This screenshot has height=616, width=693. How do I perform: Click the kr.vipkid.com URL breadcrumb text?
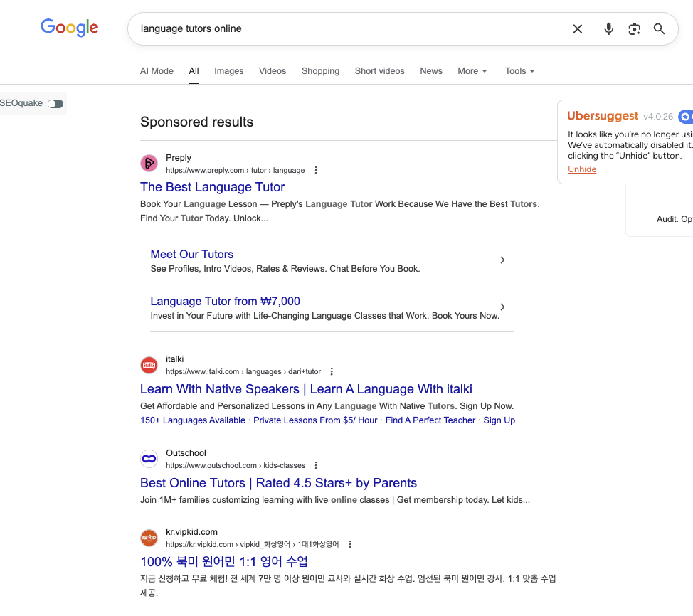[x=253, y=544]
